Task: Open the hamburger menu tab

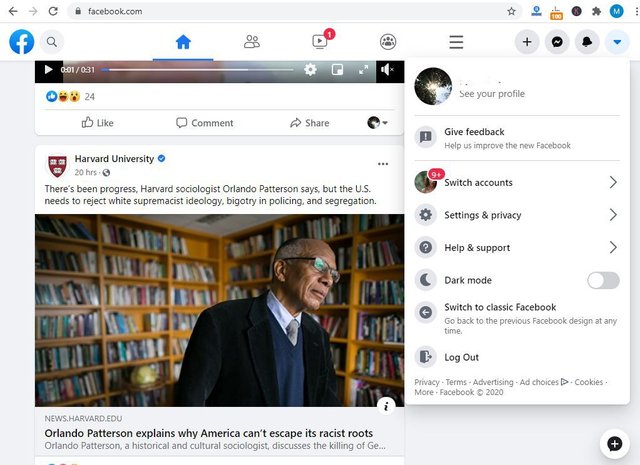Action: (456, 42)
